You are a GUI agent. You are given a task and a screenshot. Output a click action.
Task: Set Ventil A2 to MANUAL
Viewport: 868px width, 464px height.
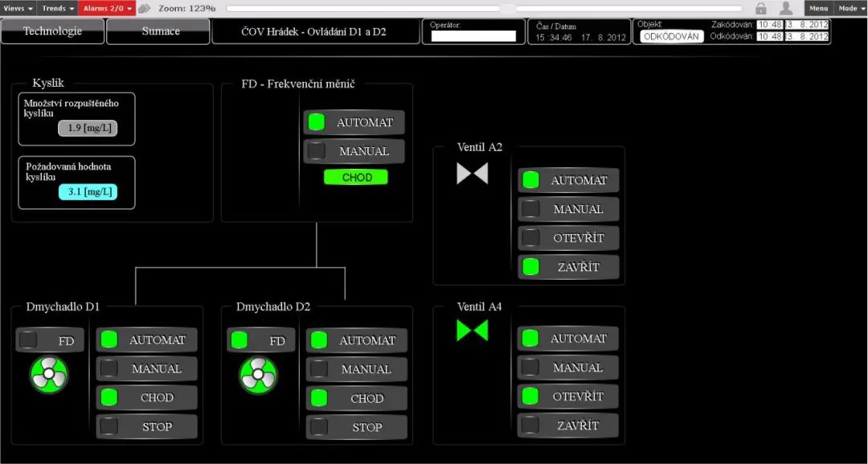[568, 209]
